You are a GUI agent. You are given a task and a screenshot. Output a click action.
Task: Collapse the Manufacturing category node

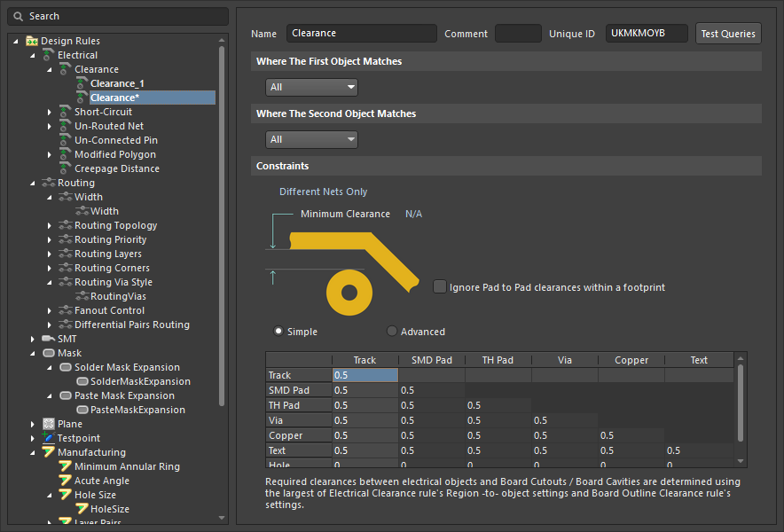click(x=33, y=452)
